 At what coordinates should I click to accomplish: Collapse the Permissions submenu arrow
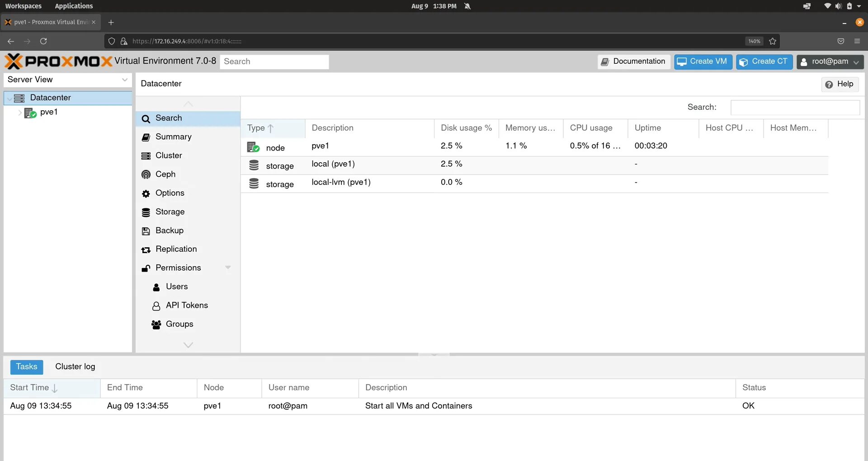pos(228,268)
